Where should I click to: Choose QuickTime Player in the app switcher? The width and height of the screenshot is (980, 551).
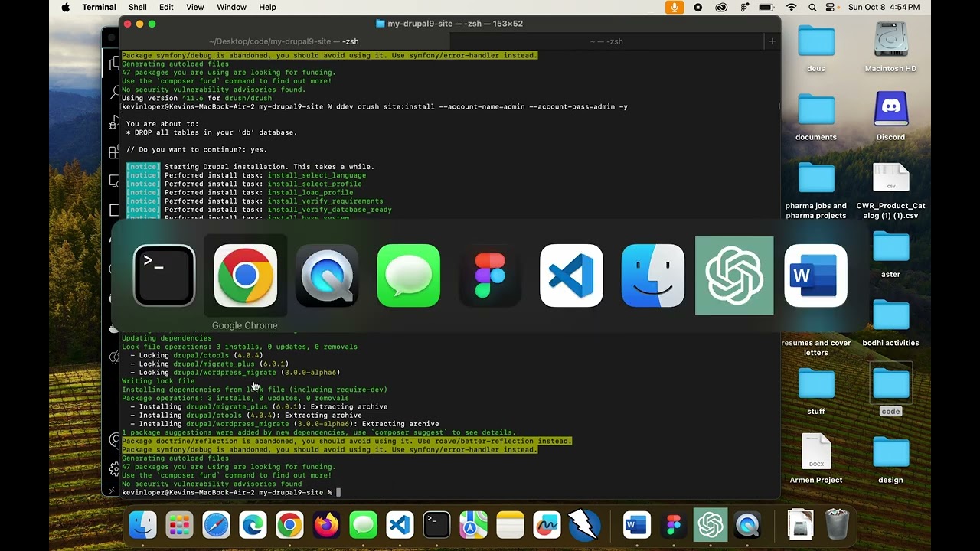tap(327, 275)
